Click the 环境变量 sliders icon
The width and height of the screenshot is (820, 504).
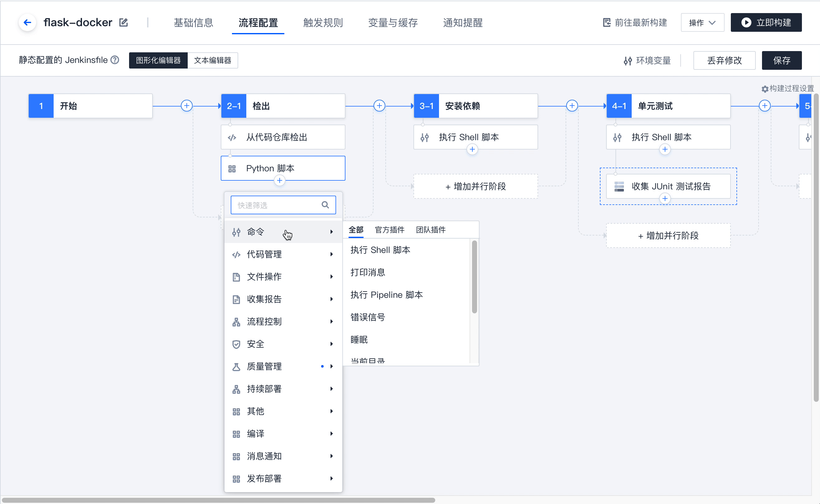pos(628,61)
